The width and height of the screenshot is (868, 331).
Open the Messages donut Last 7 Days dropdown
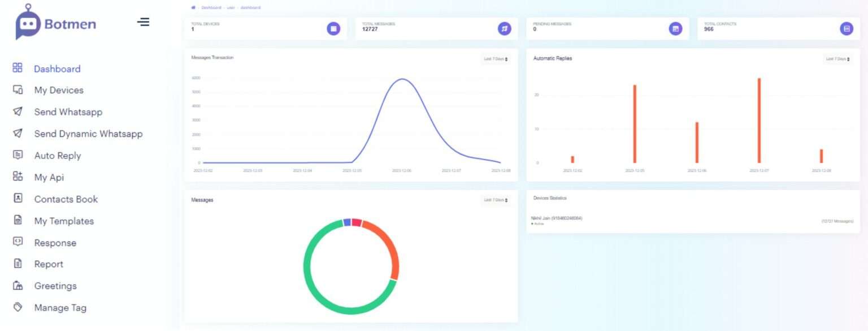click(496, 200)
